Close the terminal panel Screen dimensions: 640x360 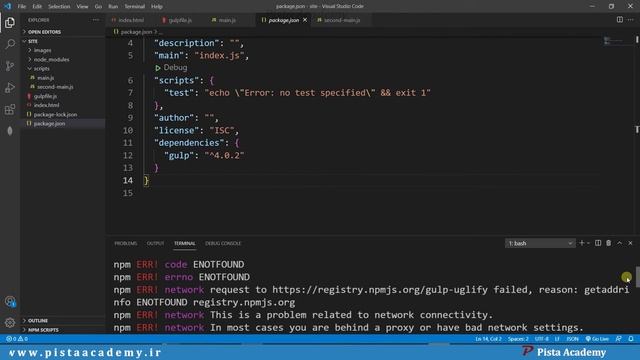630,243
